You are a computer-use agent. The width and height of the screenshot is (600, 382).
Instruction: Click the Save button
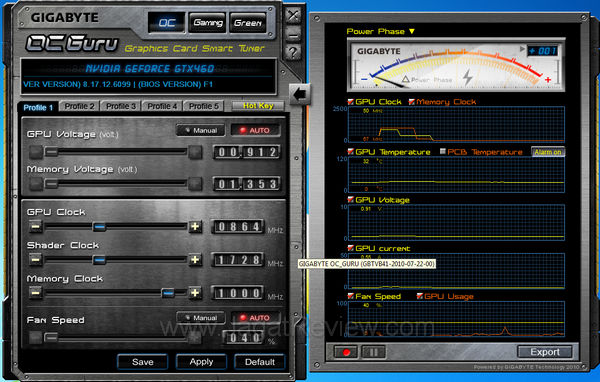(142, 362)
